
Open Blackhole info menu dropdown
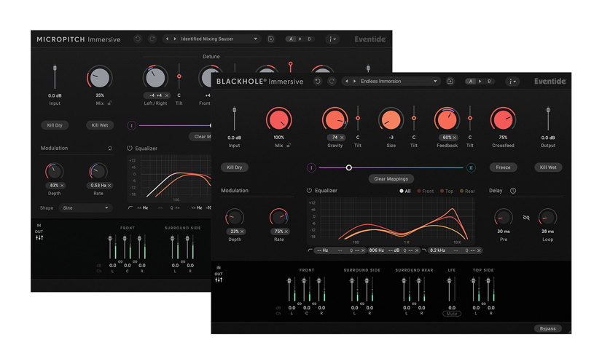point(513,82)
